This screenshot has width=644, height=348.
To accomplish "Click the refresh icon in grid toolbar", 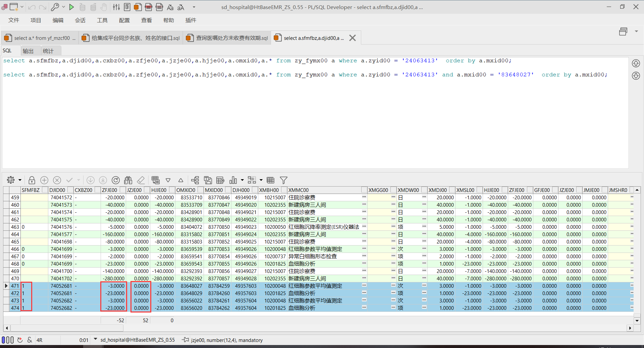I will tap(116, 180).
